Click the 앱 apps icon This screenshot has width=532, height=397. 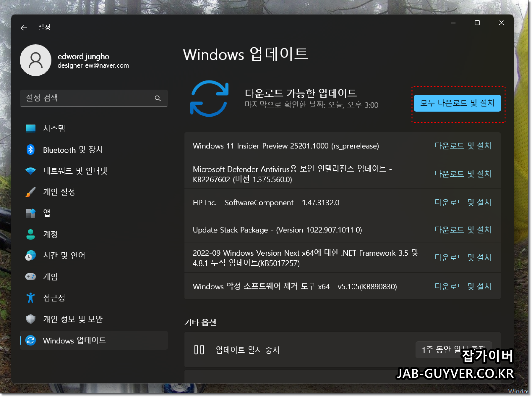coord(30,213)
